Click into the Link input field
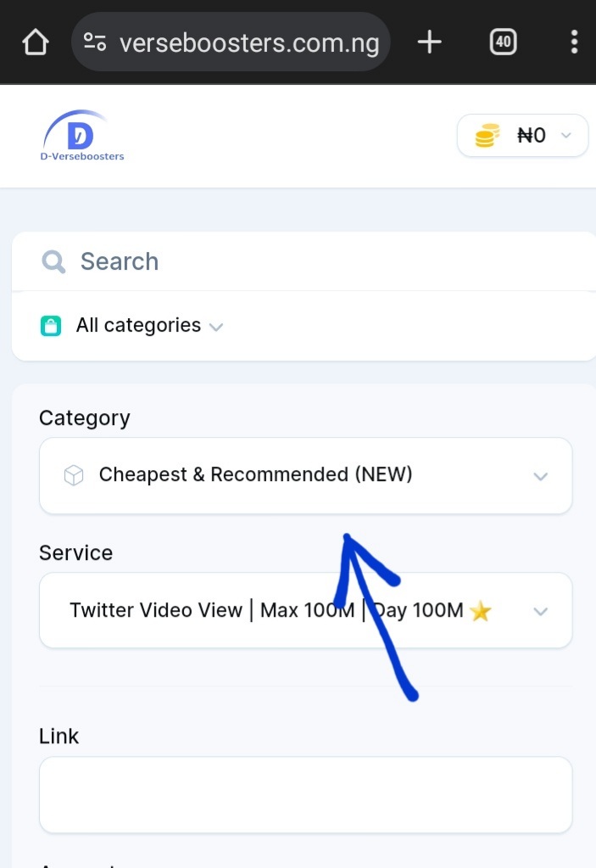Viewport: 596px width, 868px height. tap(306, 794)
